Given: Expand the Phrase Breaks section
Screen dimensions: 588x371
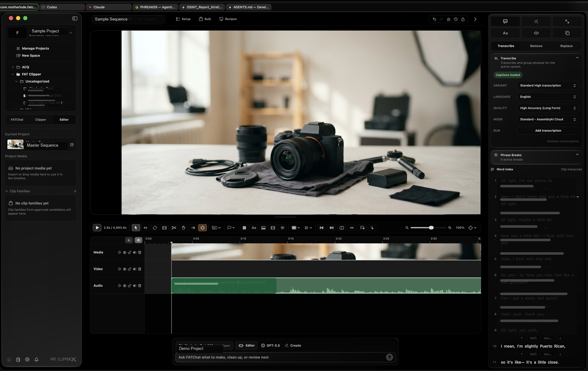Looking at the screenshot, I should (577, 154).
